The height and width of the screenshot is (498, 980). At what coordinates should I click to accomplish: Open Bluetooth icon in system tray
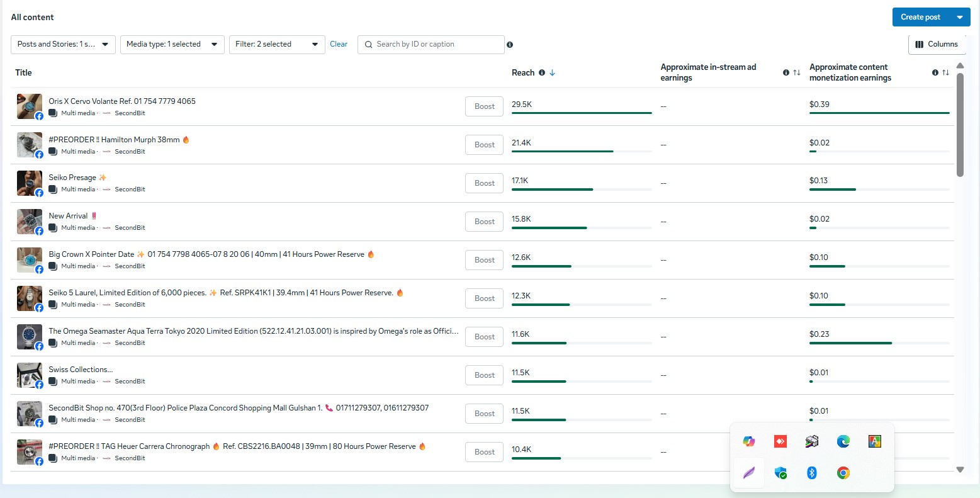[812, 473]
